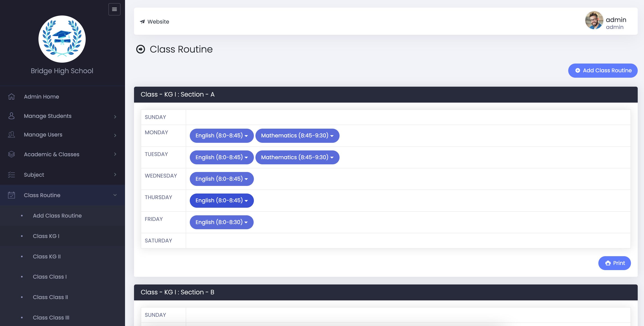Open Class Class I routine link
Image resolution: width=644 pixels, height=326 pixels.
coord(50,277)
